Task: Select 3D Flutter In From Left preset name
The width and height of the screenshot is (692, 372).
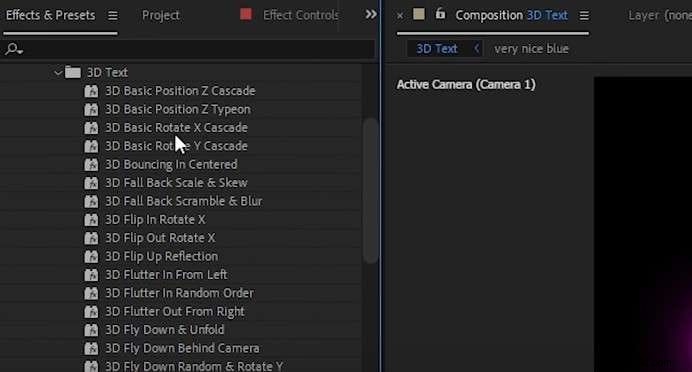Action: [x=166, y=274]
